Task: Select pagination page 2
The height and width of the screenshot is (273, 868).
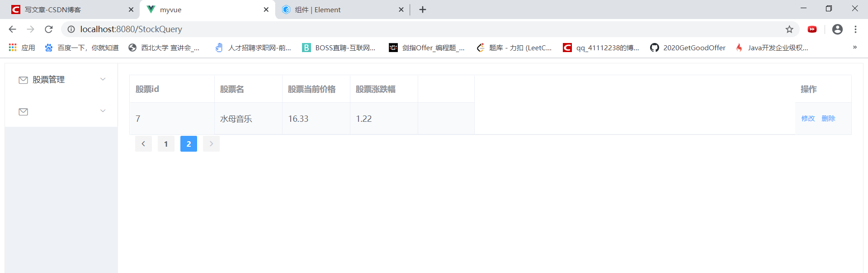Action: tap(189, 144)
